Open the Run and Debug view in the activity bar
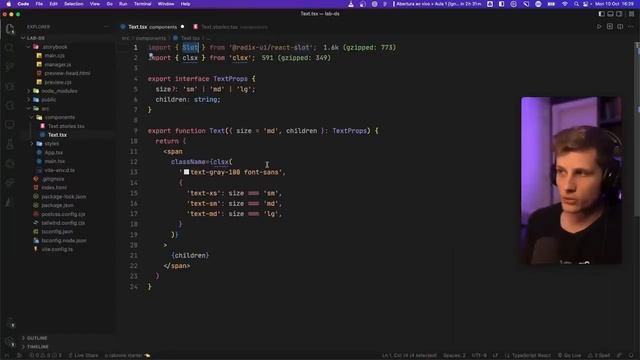This screenshot has height=360, width=640. point(10,87)
